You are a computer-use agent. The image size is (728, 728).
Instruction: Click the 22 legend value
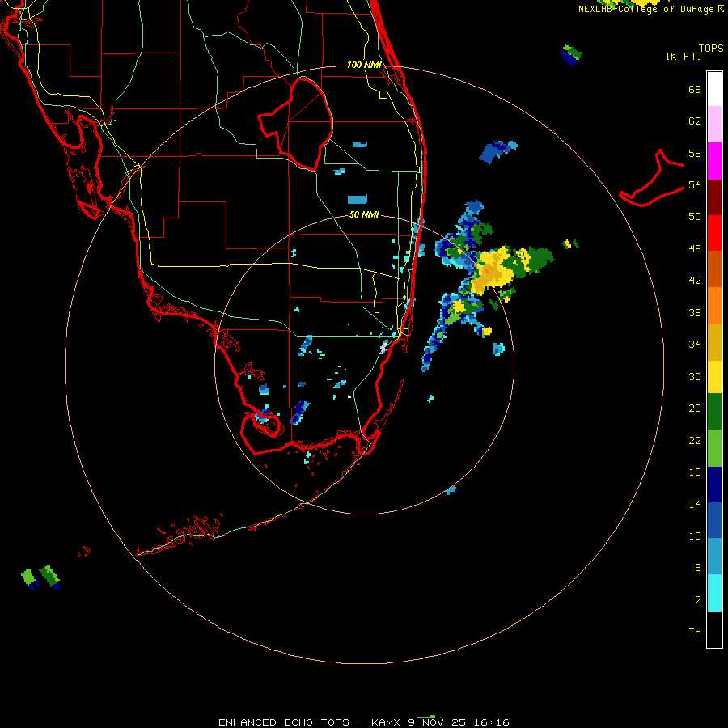tap(695, 440)
